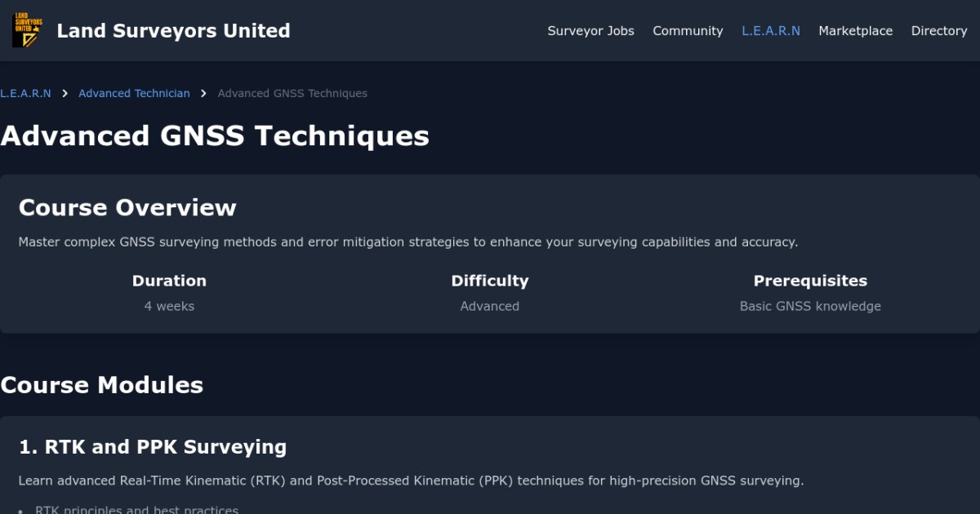The width and height of the screenshot is (980, 514).
Task: Navigate to the Directory page
Action: pyautogui.click(x=938, y=31)
